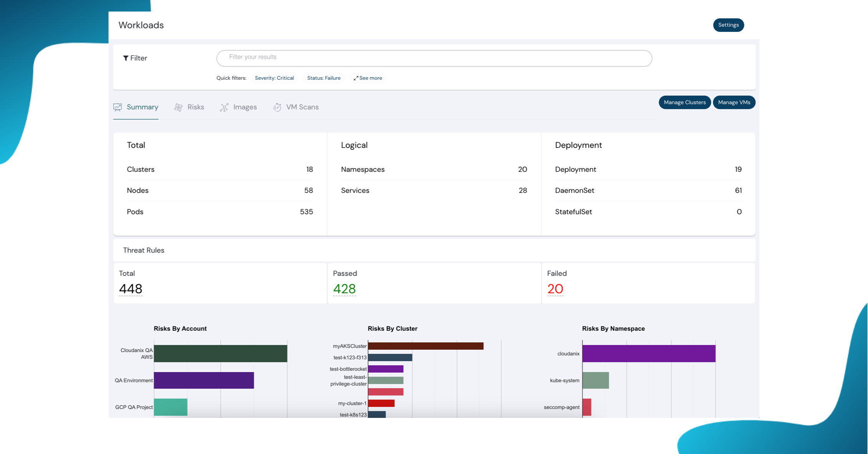The width and height of the screenshot is (868, 454).
Task: Click the Manage Clusters button
Action: (x=684, y=102)
